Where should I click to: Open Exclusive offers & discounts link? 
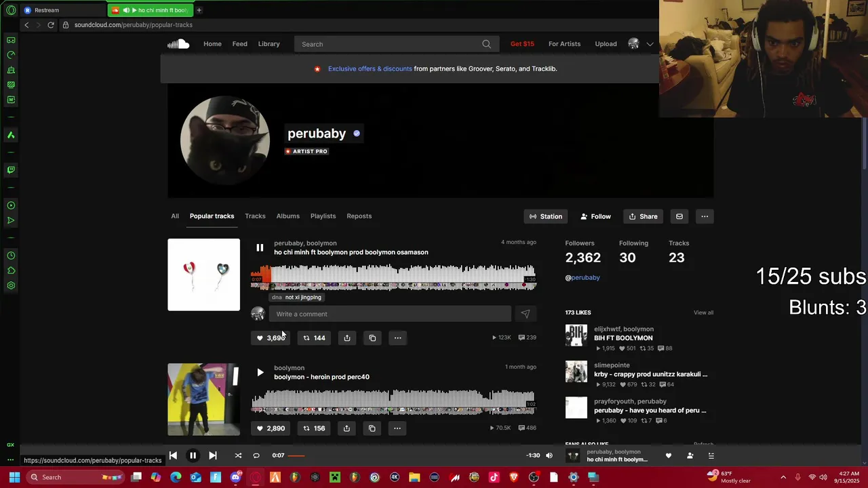(370, 68)
